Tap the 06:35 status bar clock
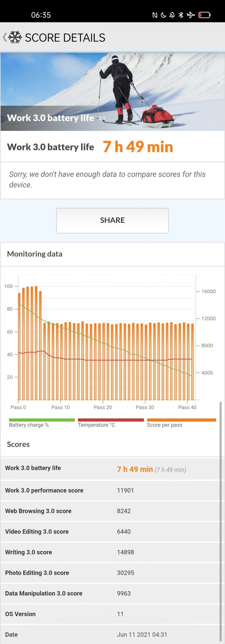 coord(41,15)
